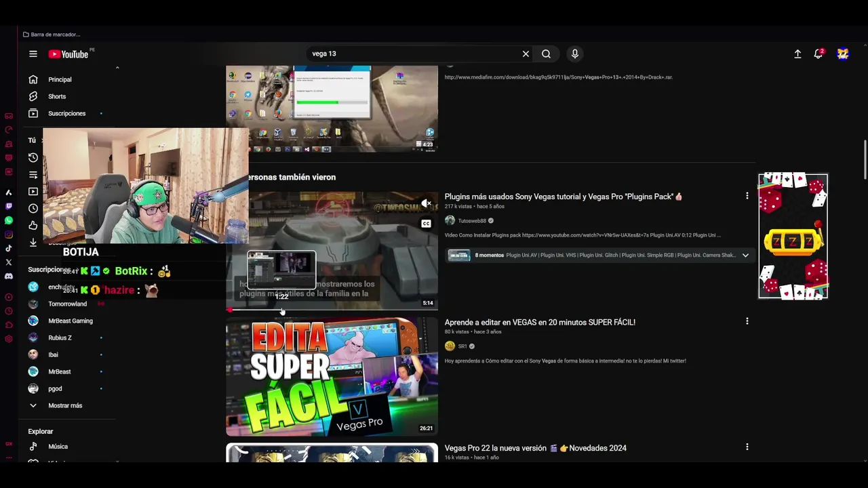Open browser sidebar history clock icon
This screenshot has height=488, width=868.
9,311
